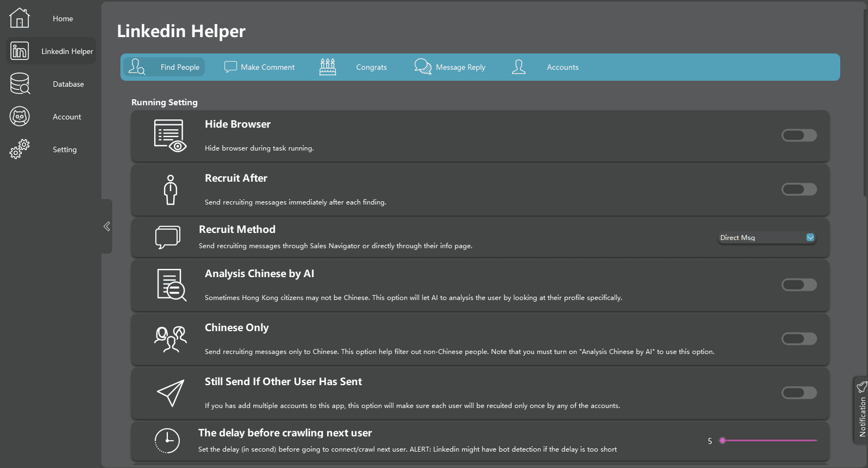Screen dimensions: 868x468
Task: Click the delay value '5' label
Action: point(710,441)
